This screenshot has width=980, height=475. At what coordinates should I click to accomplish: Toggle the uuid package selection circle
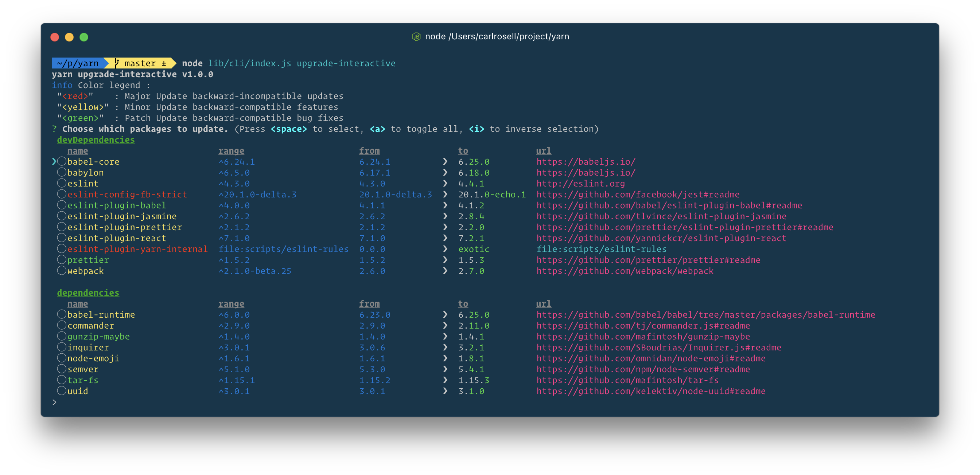[62, 391]
